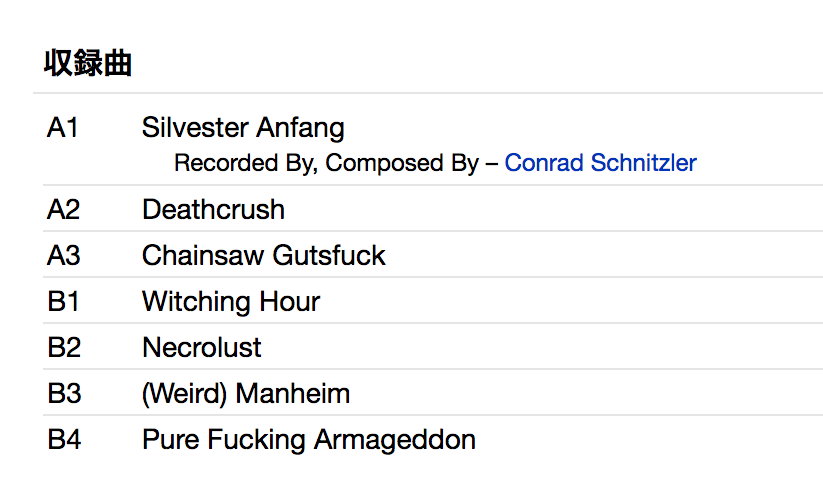Select the (Weird) Manheim track title
The height and width of the screenshot is (486, 823).
tap(246, 393)
